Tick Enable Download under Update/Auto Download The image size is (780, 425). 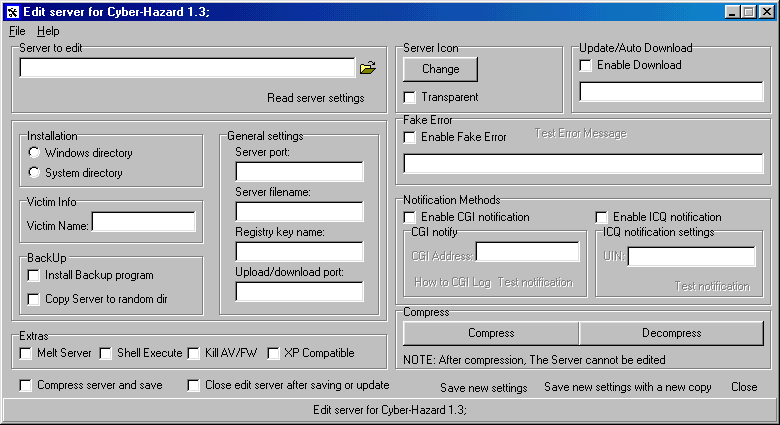(x=585, y=65)
